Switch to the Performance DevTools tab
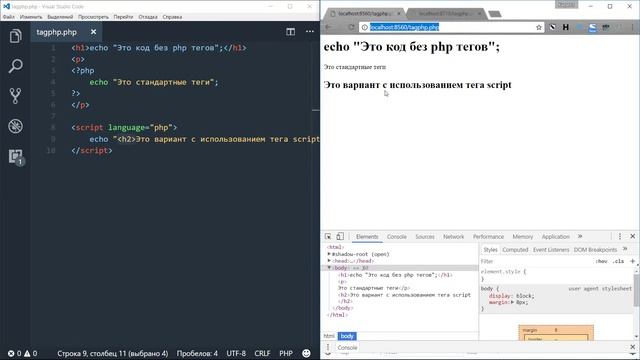This screenshot has width=640, height=360. coord(488,237)
